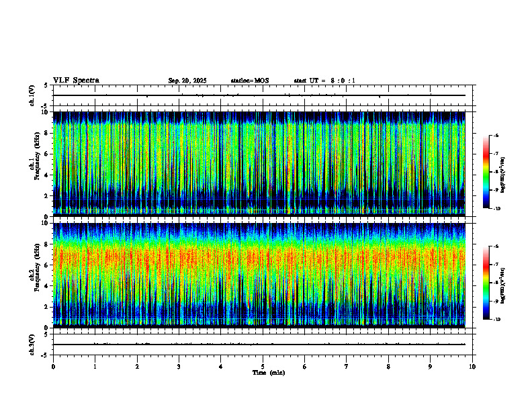The height and width of the screenshot is (411, 532).
Task: Click the color scale bar beside ch.1
Action: (486, 172)
